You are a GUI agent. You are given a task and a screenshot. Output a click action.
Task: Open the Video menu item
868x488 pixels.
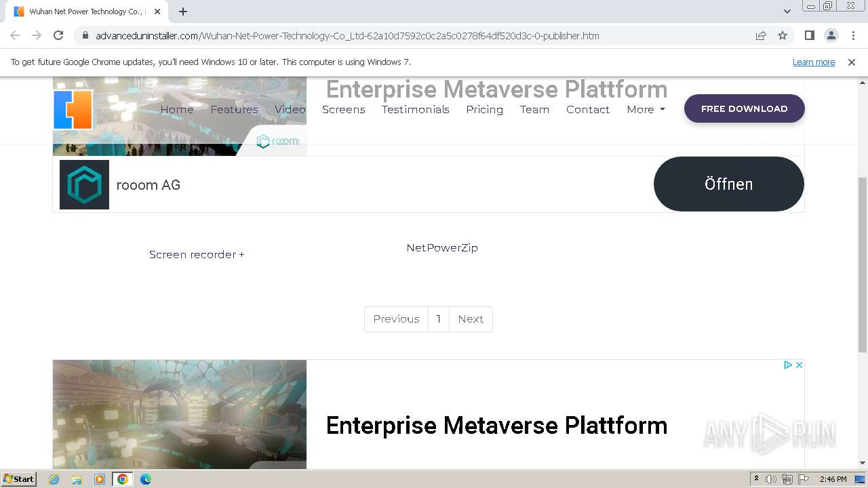(x=290, y=109)
